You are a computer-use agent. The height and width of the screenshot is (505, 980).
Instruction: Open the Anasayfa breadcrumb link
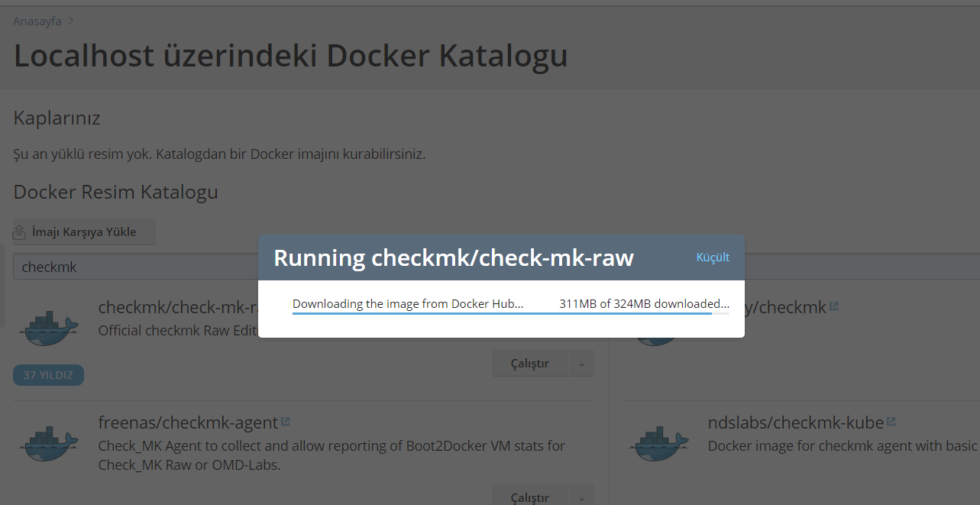coord(37,21)
